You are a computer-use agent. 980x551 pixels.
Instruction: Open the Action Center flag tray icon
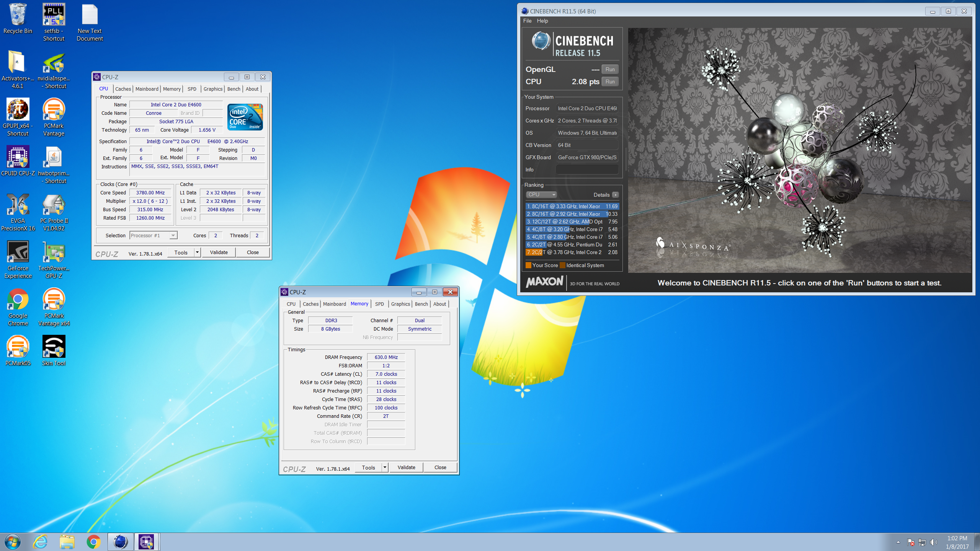[911, 542]
